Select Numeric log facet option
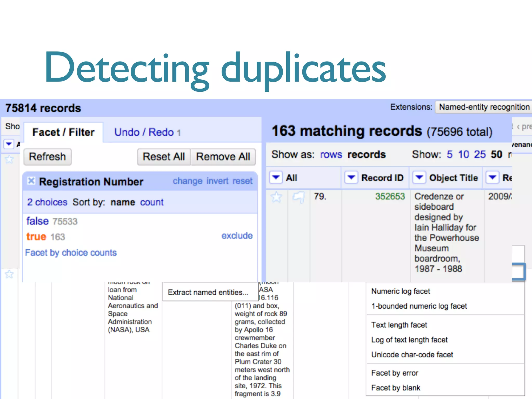This screenshot has width=532, height=399. 401,291
